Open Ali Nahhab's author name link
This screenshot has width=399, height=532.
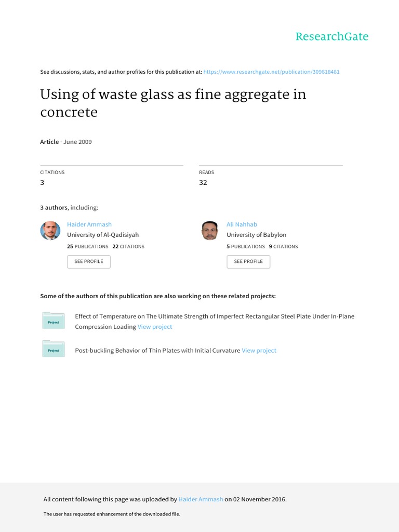242,224
